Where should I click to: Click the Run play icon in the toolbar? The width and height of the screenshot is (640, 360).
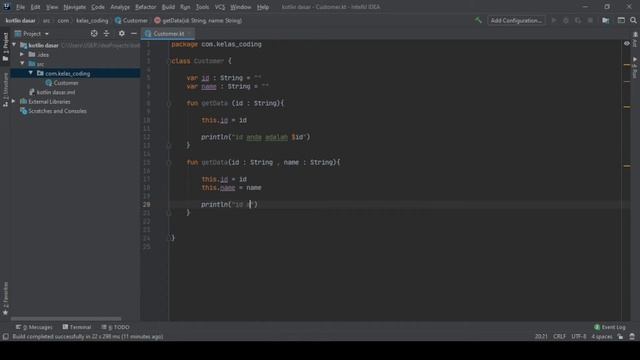pos(554,20)
